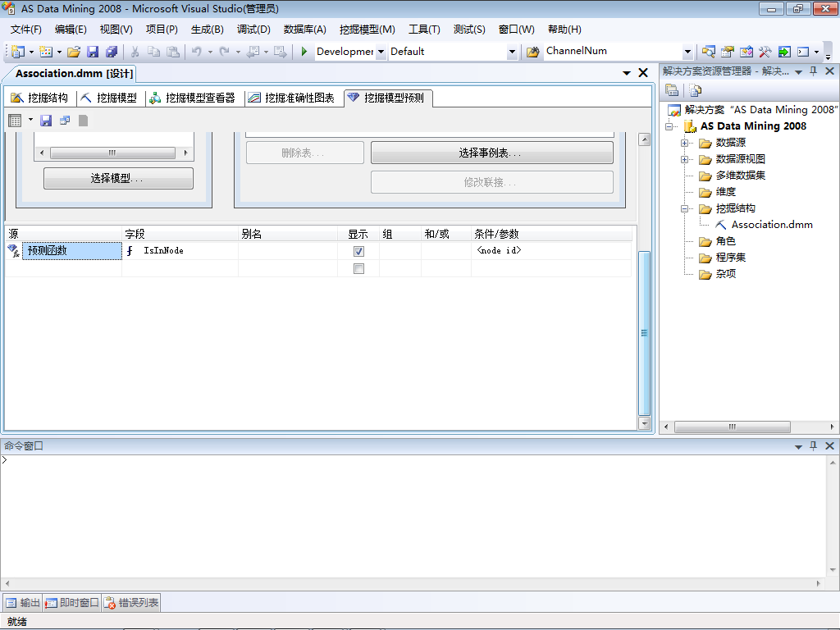The width and height of the screenshot is (840, 630).
Task: Click the Save icon in main toolbar
Action: pyautogui.click(x=93, y=52)
